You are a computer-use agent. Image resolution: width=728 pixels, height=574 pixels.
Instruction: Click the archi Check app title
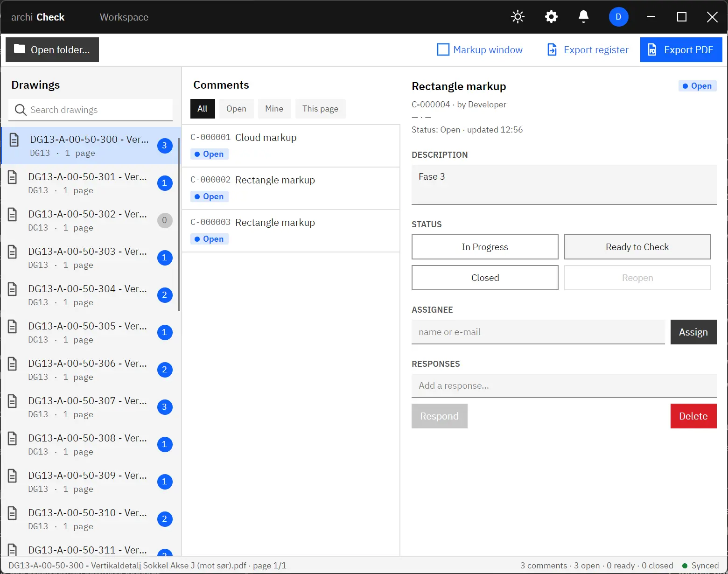(x=38, y=17)
